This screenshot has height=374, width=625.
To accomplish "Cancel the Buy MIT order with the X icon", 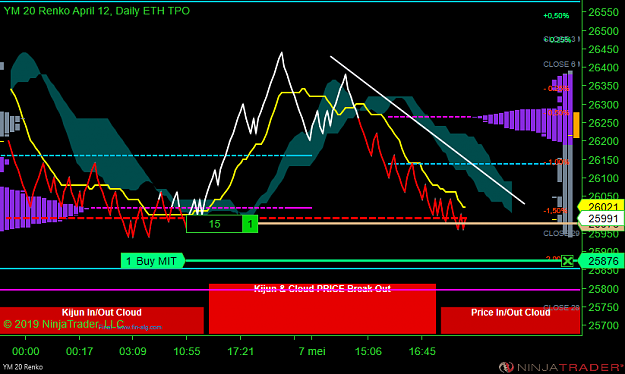I will coord(567,261).
